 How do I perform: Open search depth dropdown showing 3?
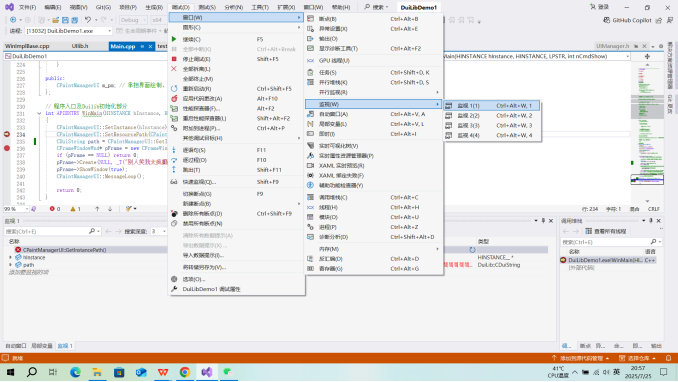158,231
